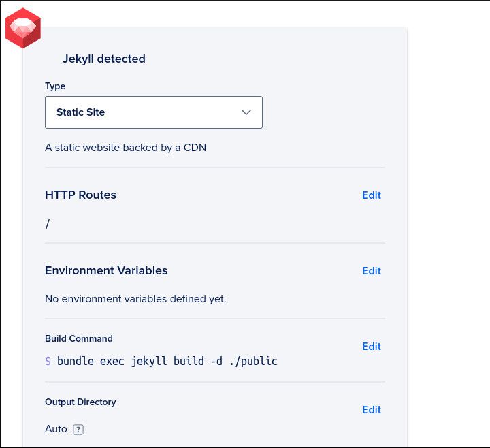
Task: Click the Environment Variables heading
Action: (106, 270)
